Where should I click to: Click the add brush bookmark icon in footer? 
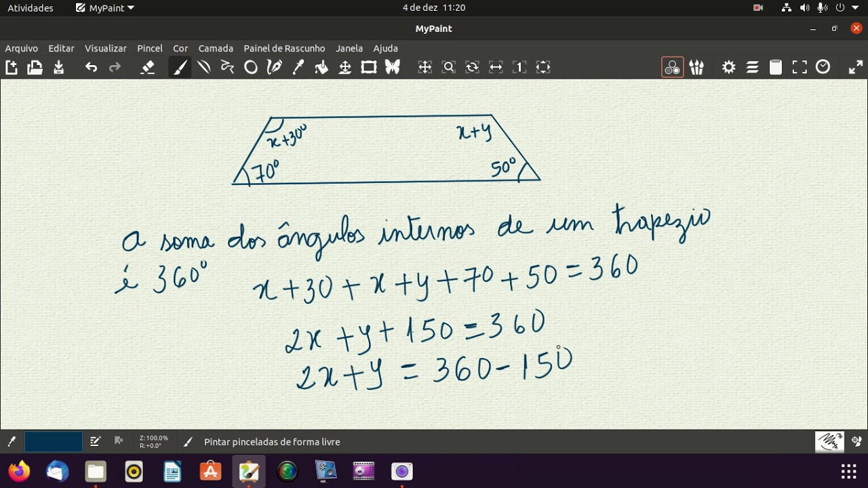[119, 442]
